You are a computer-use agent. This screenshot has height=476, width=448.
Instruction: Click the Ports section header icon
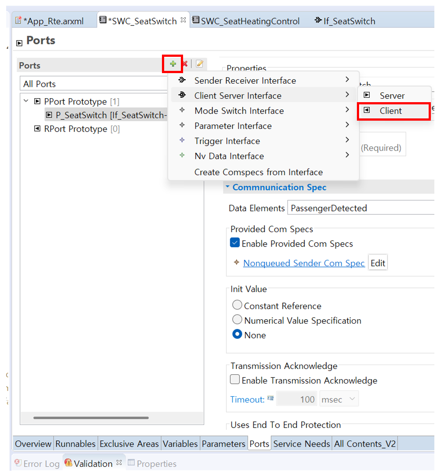19,43
